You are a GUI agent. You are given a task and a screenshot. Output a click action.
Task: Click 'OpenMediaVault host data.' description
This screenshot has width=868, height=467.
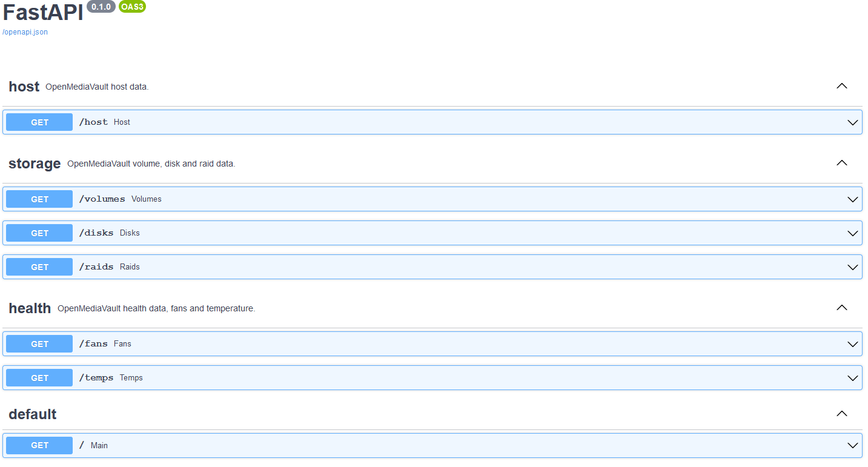pyautogui.click(x=97, y=87)
